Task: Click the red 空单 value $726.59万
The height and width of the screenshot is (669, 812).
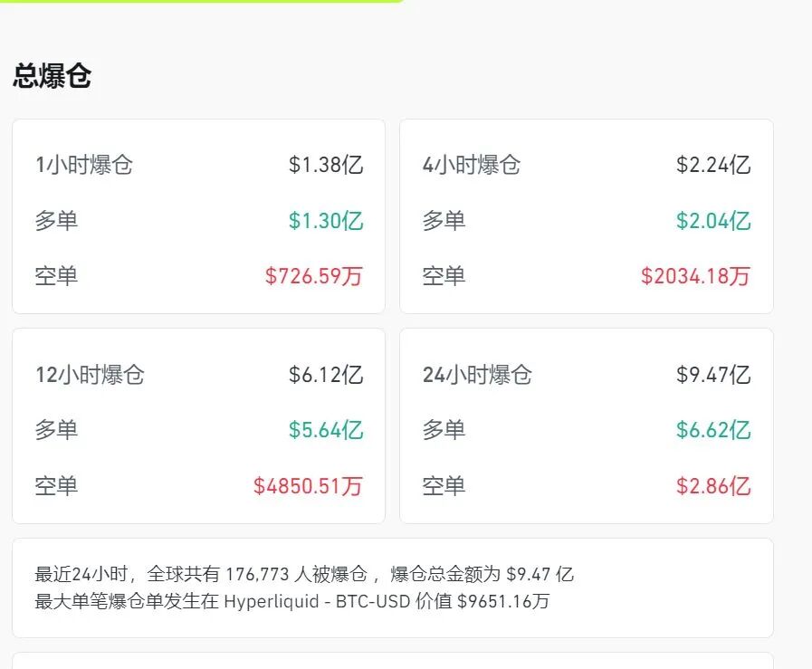Action: pyautogui.click(x=312, y=276)
